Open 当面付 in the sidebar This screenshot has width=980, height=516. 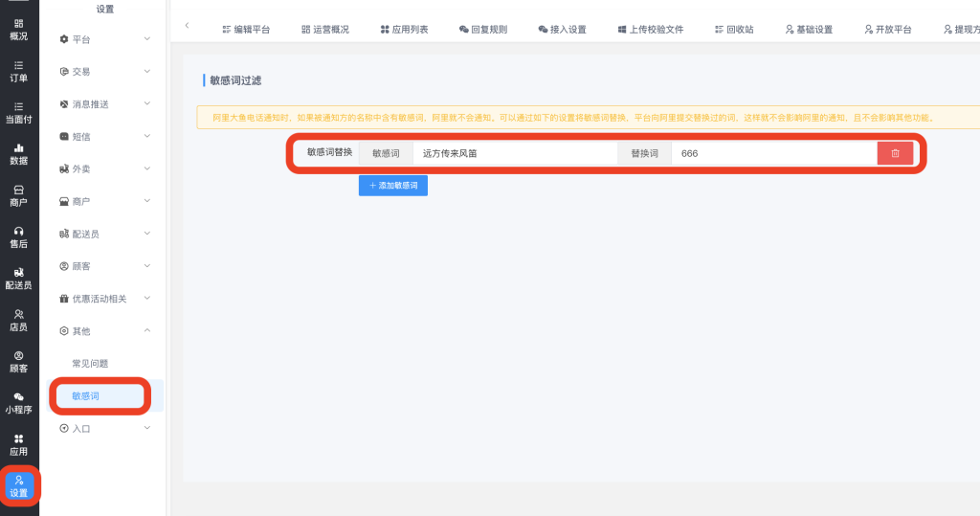click(x=19, y=113)
